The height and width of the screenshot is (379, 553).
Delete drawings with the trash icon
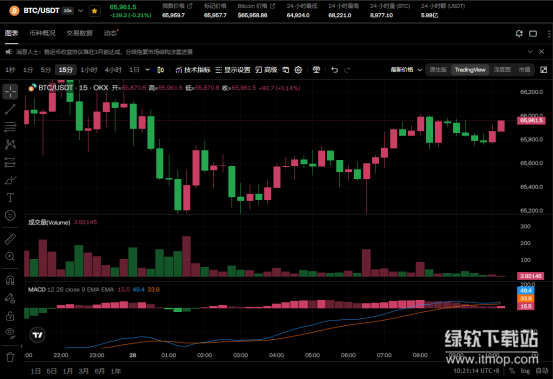10,357
